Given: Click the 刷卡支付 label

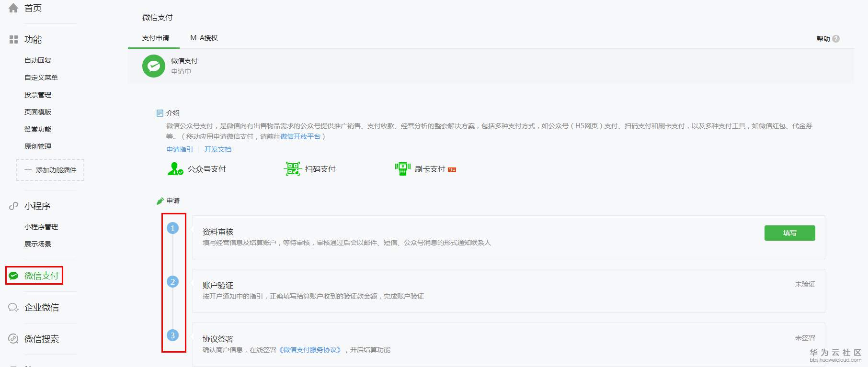Looking at the screenshot, I should pyautogui.click(x=430, y=169).
